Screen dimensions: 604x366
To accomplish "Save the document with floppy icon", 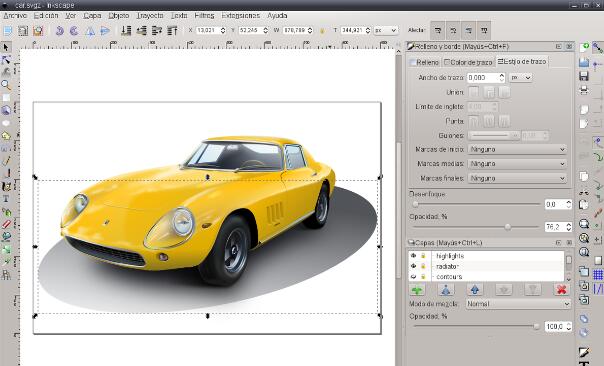I will tap(584, 76).
